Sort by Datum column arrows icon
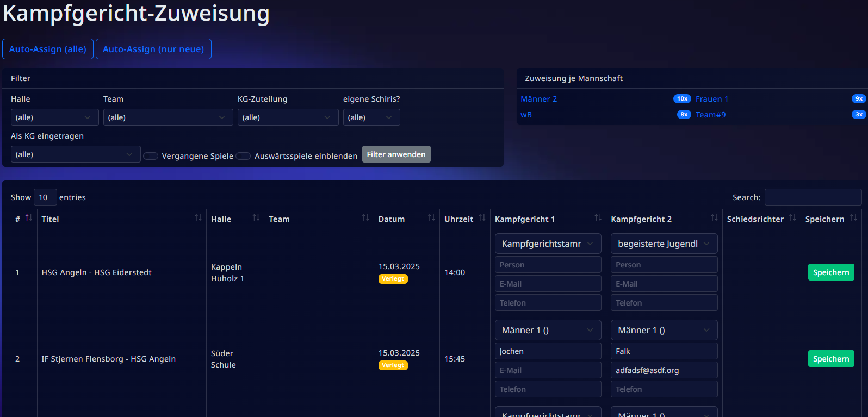The width and height of the screenshot is (868, 417). click(431, 218)
